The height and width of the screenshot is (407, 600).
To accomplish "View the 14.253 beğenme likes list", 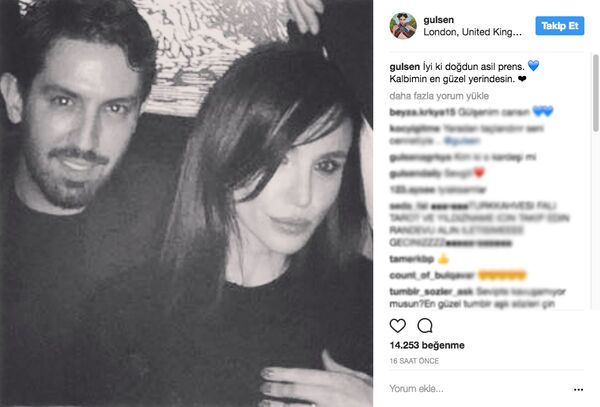I will coord(427,345).
